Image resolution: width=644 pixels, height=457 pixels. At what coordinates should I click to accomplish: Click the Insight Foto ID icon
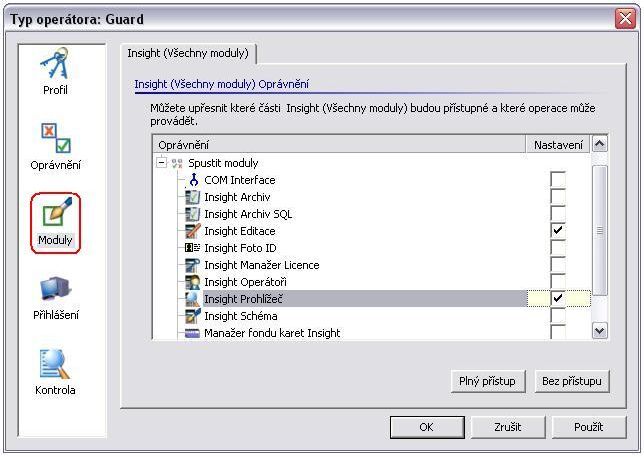tap(193, 248)
